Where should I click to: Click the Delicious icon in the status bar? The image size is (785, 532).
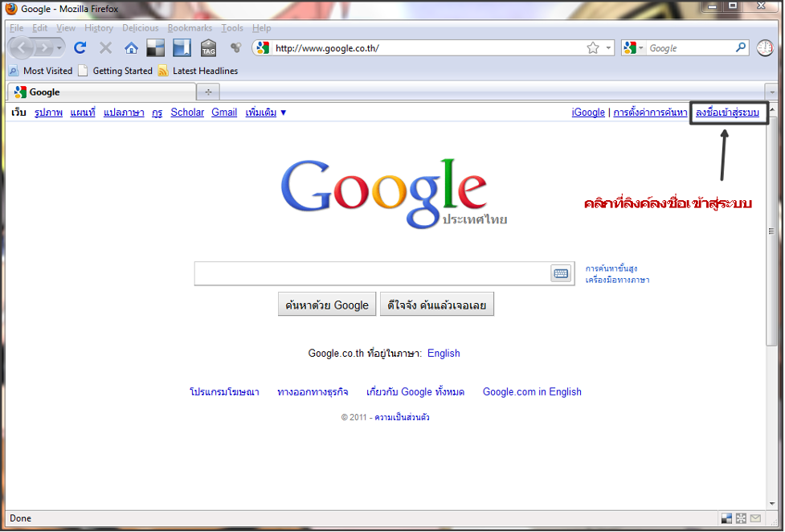[x=726, y=518]
